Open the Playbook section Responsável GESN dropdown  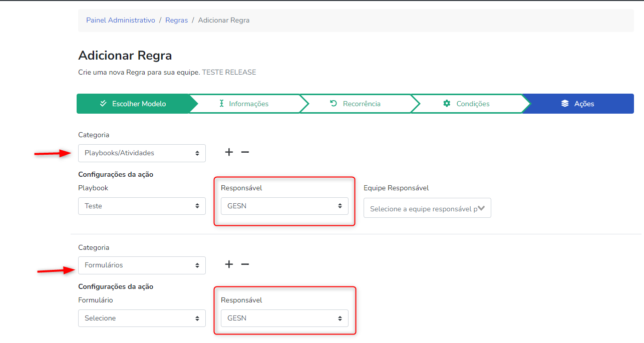click(284, 206)
